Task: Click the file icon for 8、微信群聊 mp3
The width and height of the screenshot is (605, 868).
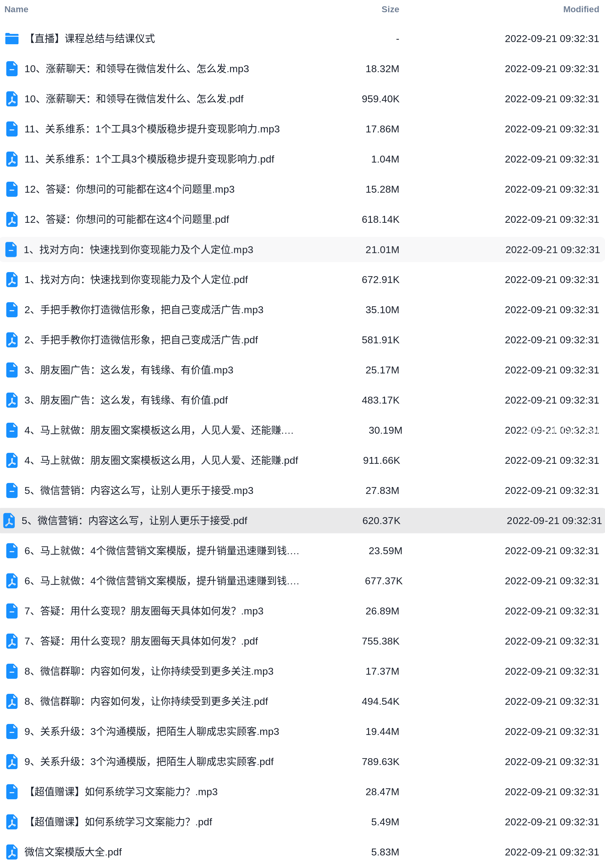Action: [x=12, y=672]
